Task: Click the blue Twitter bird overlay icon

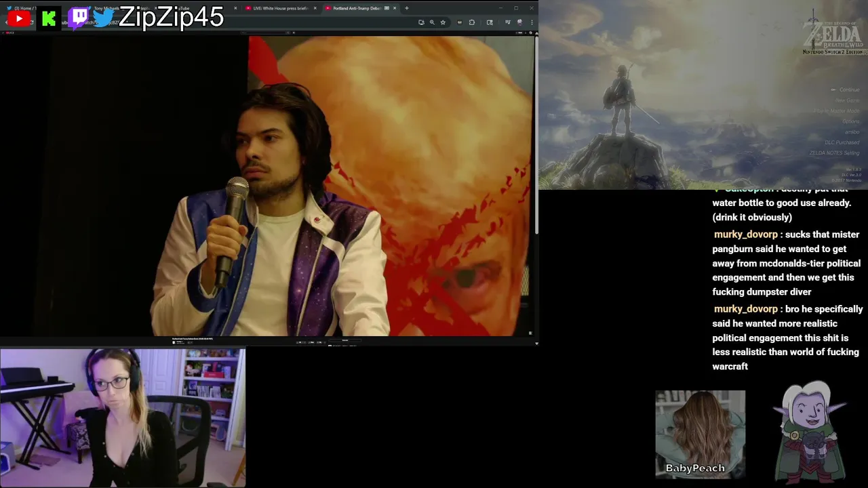Action: 103,18
